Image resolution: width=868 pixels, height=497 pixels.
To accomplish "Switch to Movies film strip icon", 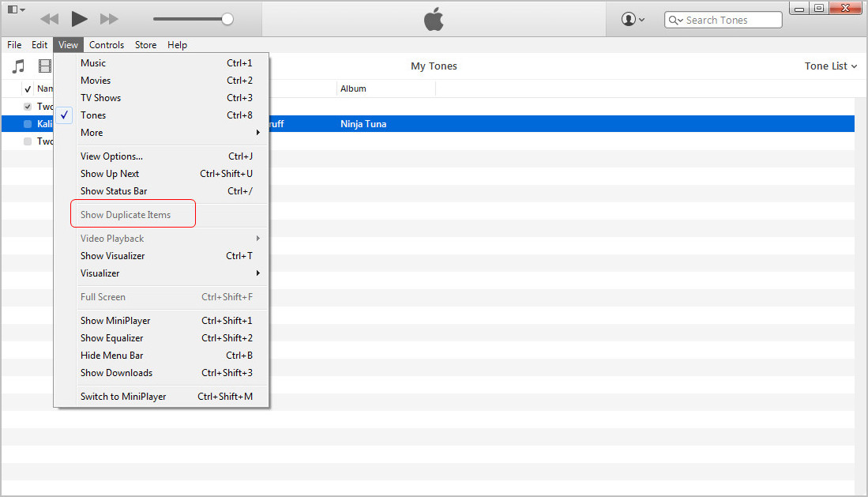I will point(45,66).
